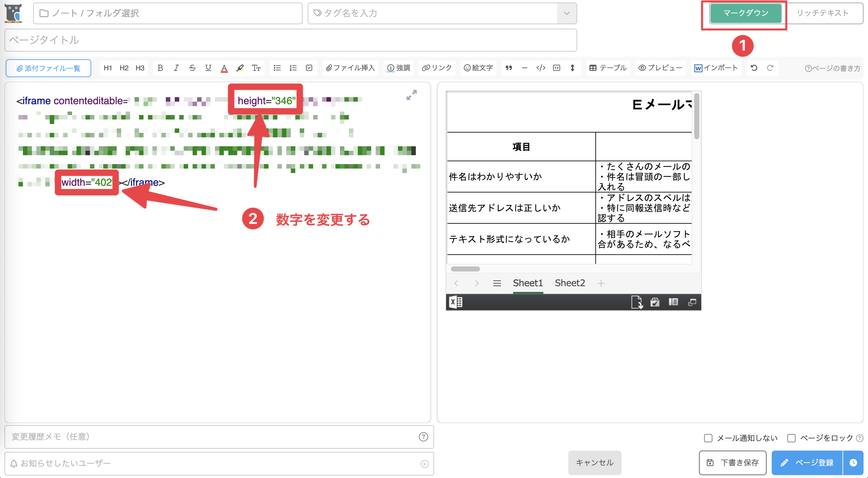Open the tag name dropdown

pyautogui.click(x=566, y=13)
